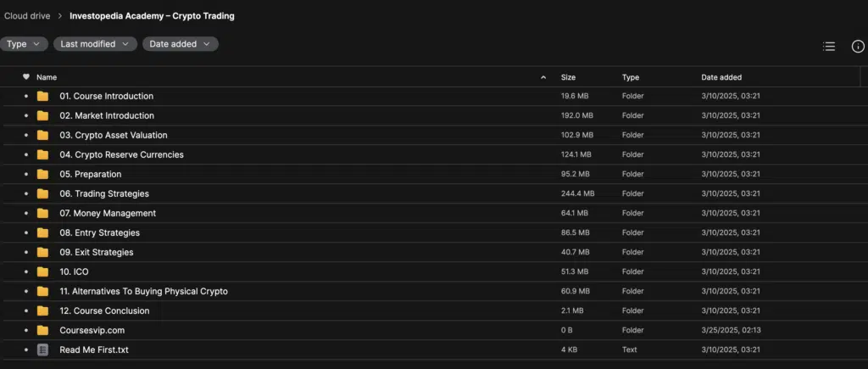Open the info panel icon

[858, 47]
